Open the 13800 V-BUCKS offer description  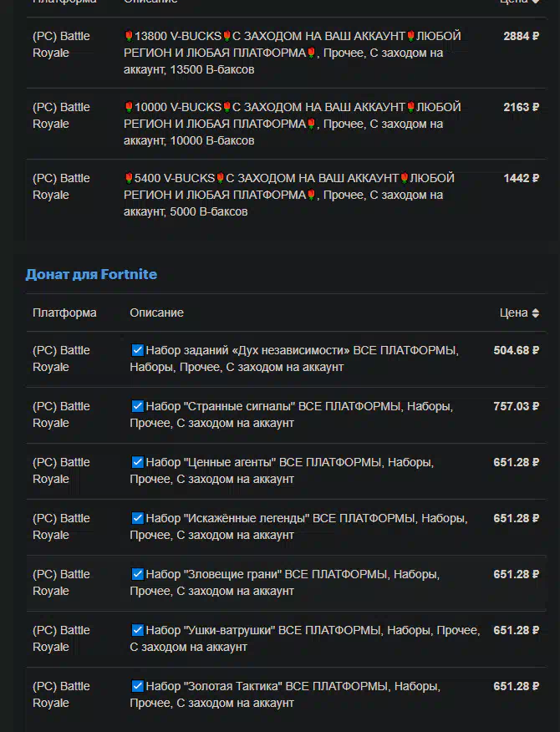click(x=293, y=53)
